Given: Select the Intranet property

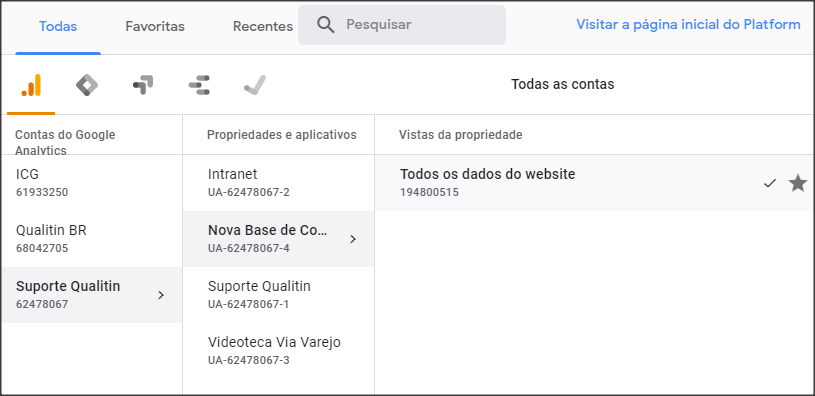Looking at the screenshot, I should [279, 183].
